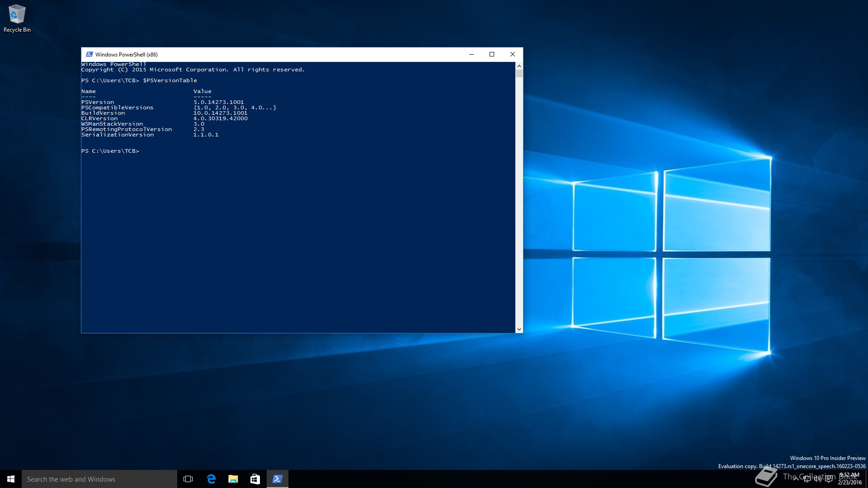
Task: Launch Microsoft Edge from the taskbar
Action: pos(211,479)
